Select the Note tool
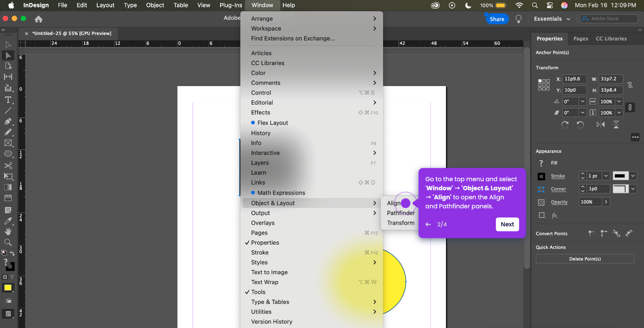 click(8, 210)
